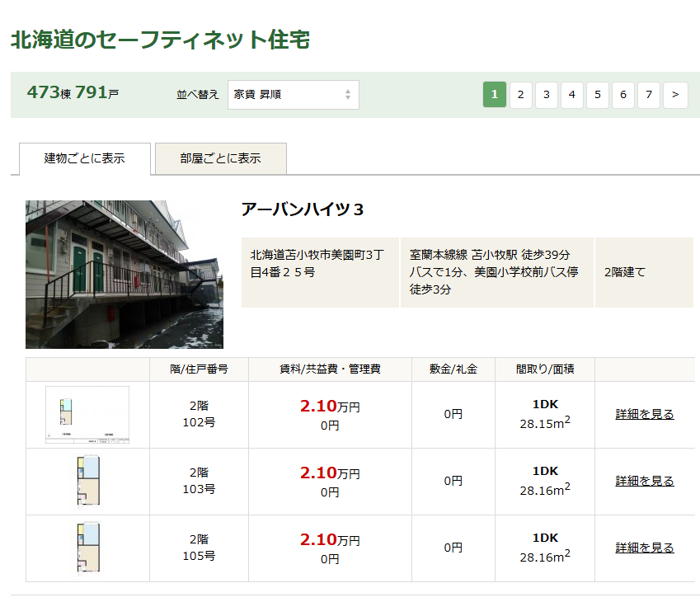
Task: Open the floor plan image for 102号
Action: pyautogui.click(x=87, y=414)
